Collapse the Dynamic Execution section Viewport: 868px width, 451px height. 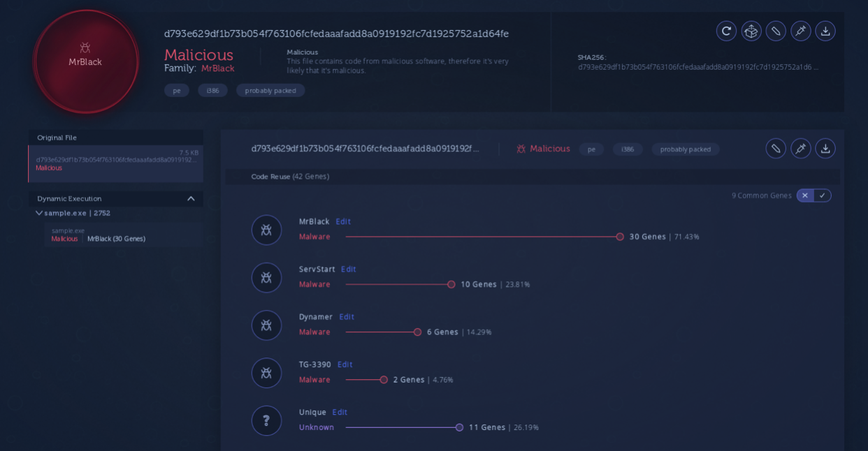tap(191, 199)
